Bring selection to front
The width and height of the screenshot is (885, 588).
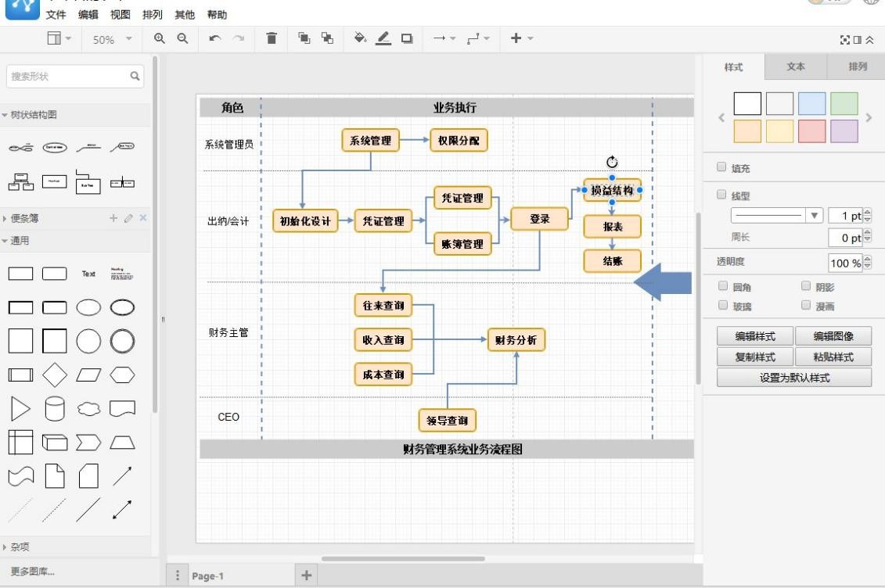(x=304, y=38)
